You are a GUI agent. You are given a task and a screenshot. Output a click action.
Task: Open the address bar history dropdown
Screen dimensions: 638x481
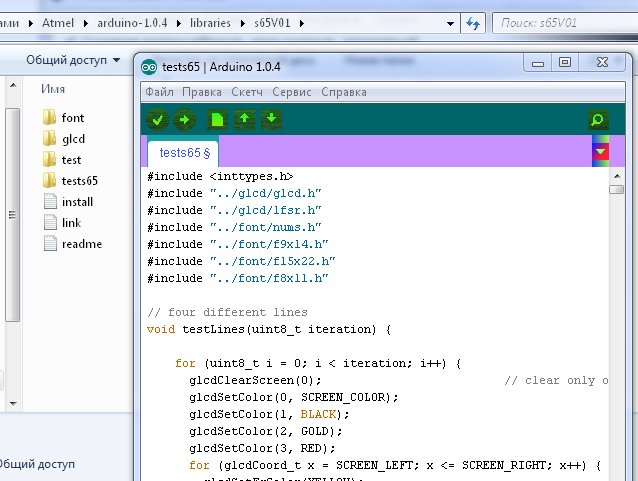[x=450, y=24]
